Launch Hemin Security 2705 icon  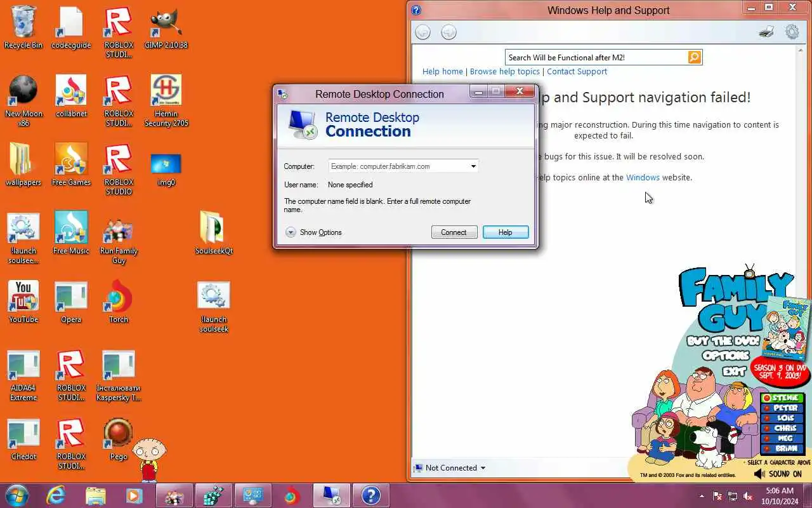pos(166,101)
